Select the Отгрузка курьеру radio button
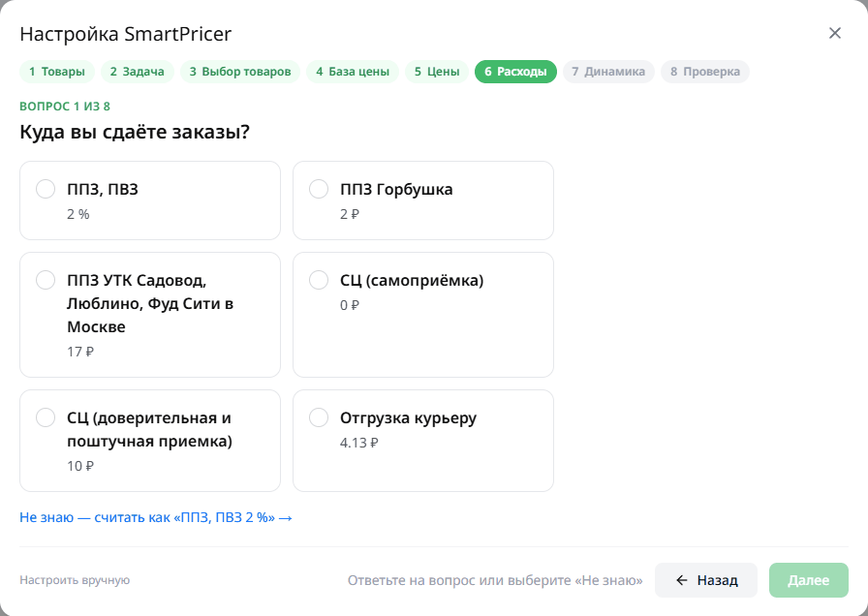868x616 pixels. coord(319,417)
